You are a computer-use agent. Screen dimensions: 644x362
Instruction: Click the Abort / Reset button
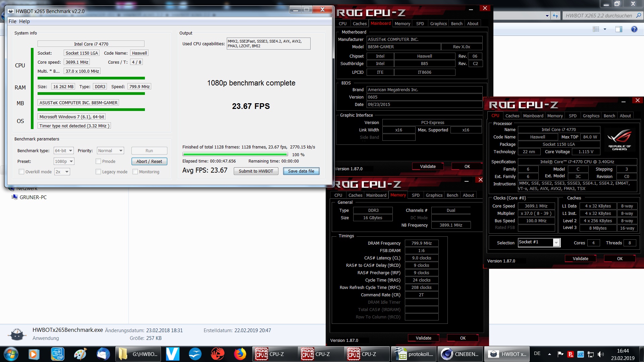pos(149,161)
